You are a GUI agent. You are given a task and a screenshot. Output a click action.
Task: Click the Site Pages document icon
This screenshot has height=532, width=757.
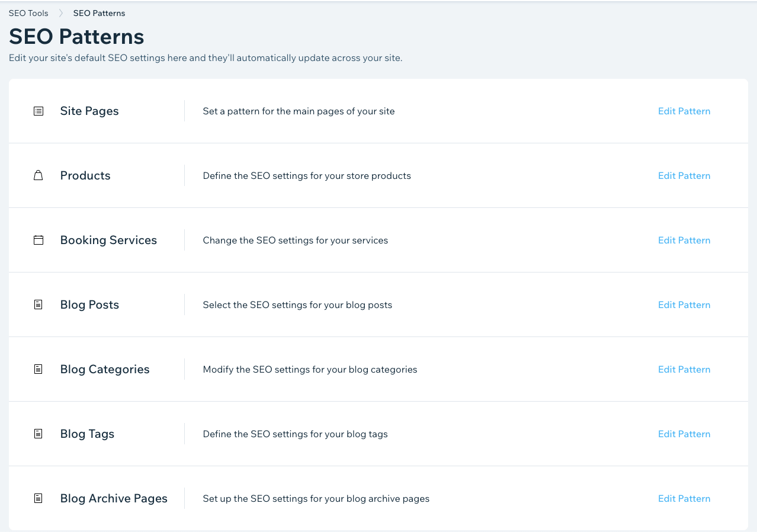39,111
